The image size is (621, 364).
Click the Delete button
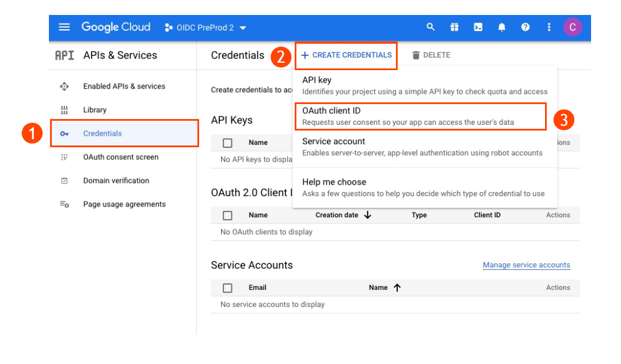[431, 55]
